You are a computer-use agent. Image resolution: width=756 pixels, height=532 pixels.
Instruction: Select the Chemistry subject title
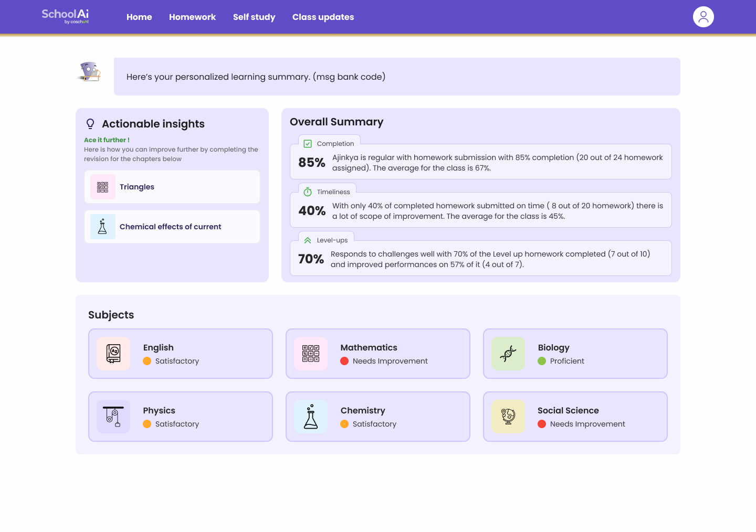363,410
